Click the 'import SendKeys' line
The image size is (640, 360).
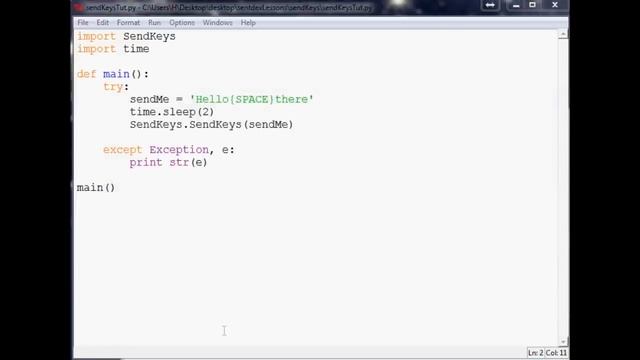click(x=126, y=36)
